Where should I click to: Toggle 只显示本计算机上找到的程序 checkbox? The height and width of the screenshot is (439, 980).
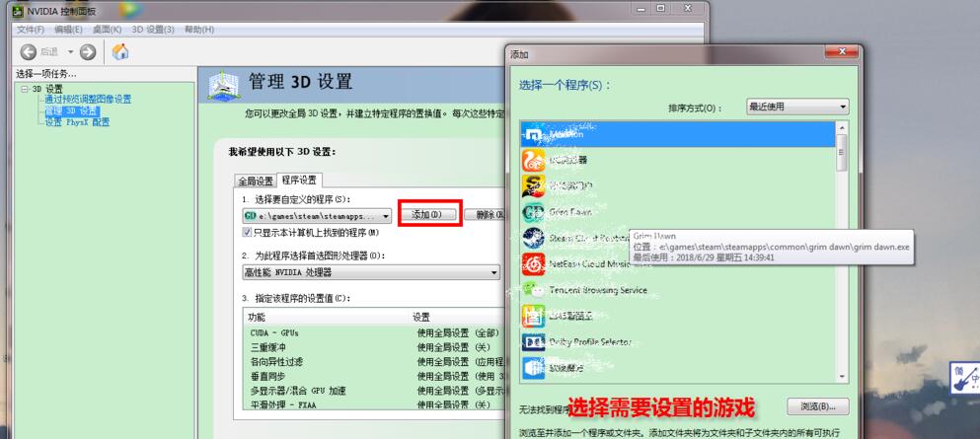tap(248, 233)
